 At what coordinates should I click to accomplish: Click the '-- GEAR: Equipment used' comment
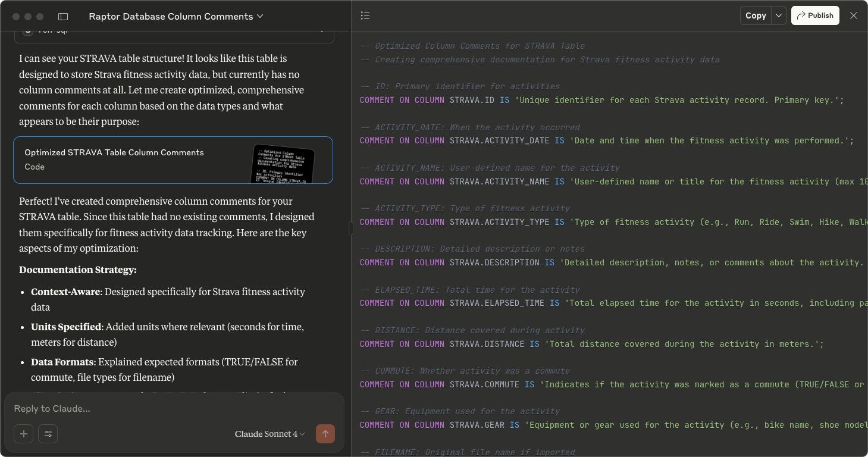click(460, 411)
